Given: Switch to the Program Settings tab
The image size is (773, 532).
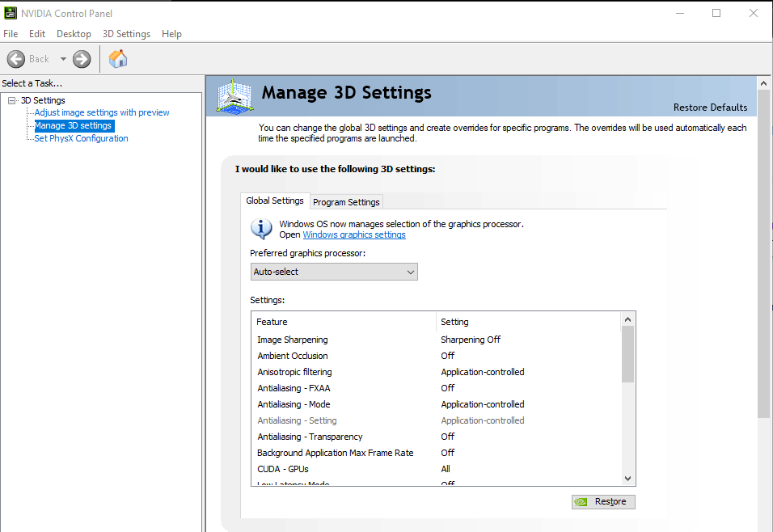Looking at the screenshot, I should tap(346, 202).
